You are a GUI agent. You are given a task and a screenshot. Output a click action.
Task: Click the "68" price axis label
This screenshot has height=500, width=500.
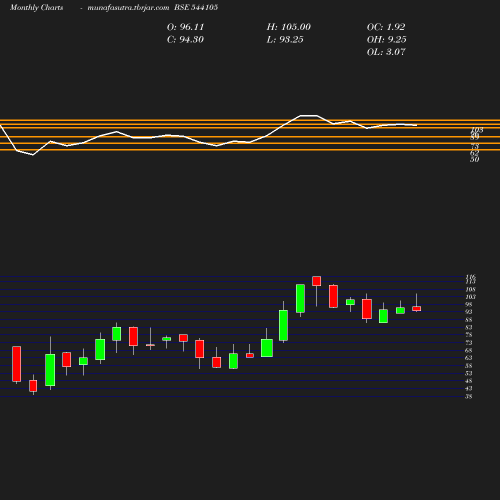469,350
